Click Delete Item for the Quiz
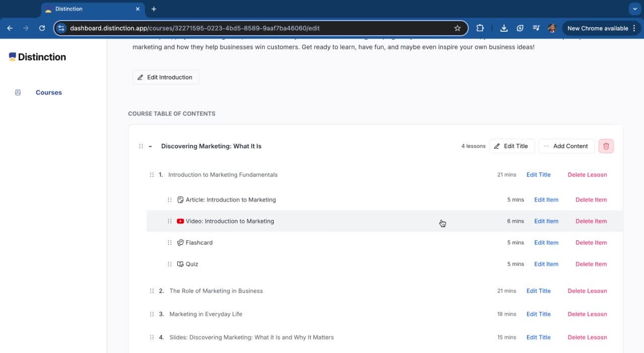The image size is (644, 353). pyautogui.click(x=591, y=264)
